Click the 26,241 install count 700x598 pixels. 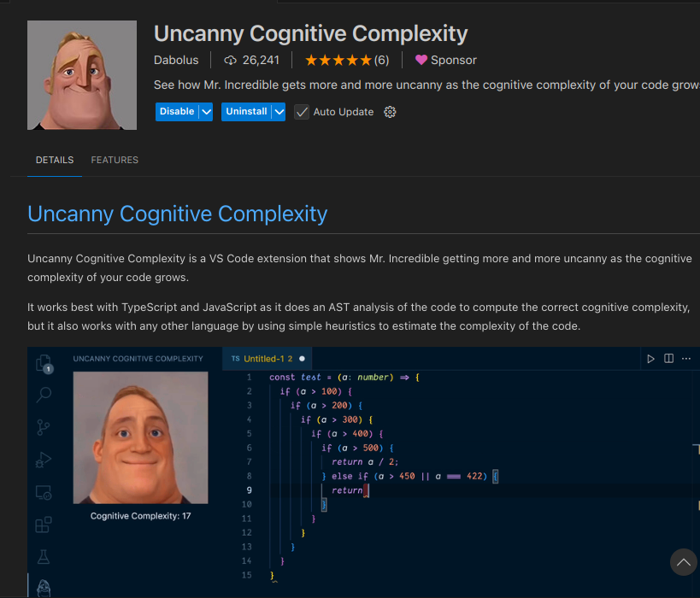coord(261,61)
